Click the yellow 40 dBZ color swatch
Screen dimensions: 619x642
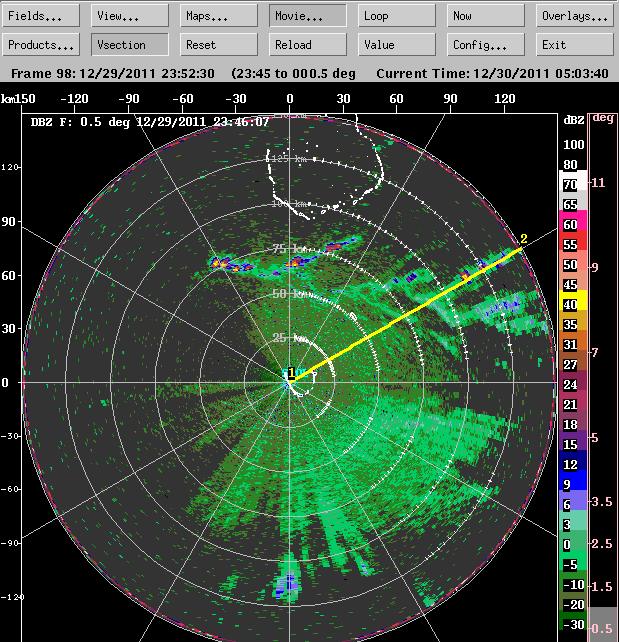[573, 300]
